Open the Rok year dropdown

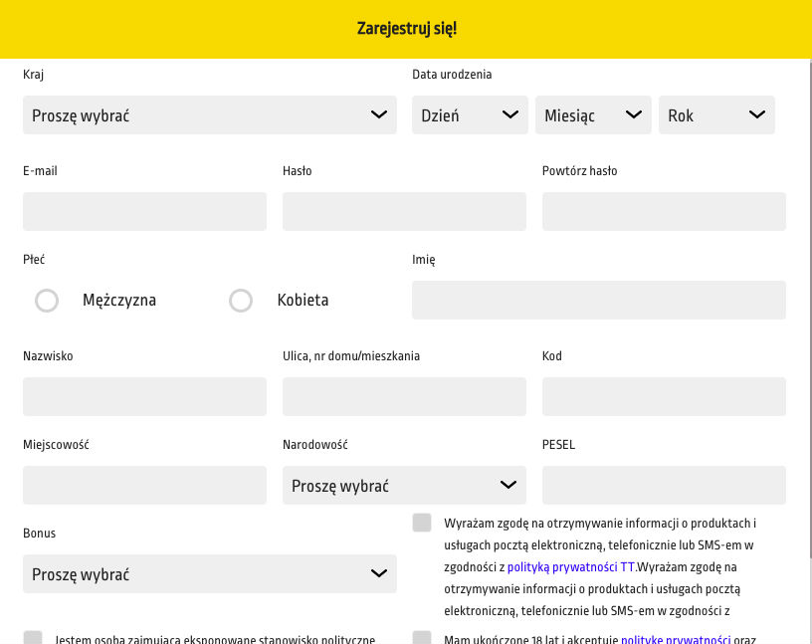click(716, 115)
